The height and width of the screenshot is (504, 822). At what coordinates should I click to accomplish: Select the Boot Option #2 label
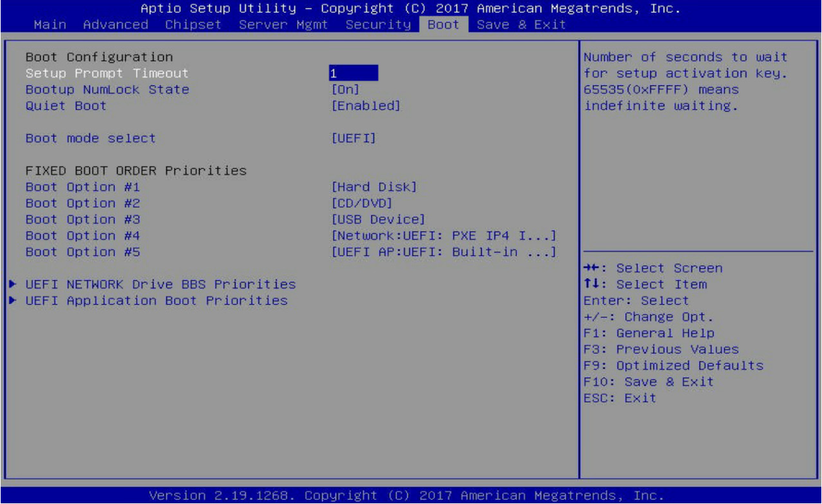pyautogui.click(x=82, y=203)
